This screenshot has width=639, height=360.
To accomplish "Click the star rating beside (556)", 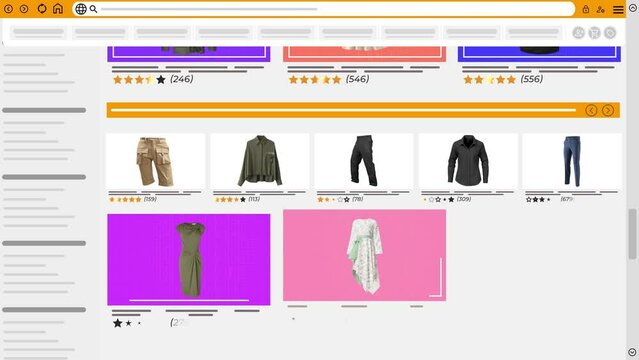I will [489, 80].
